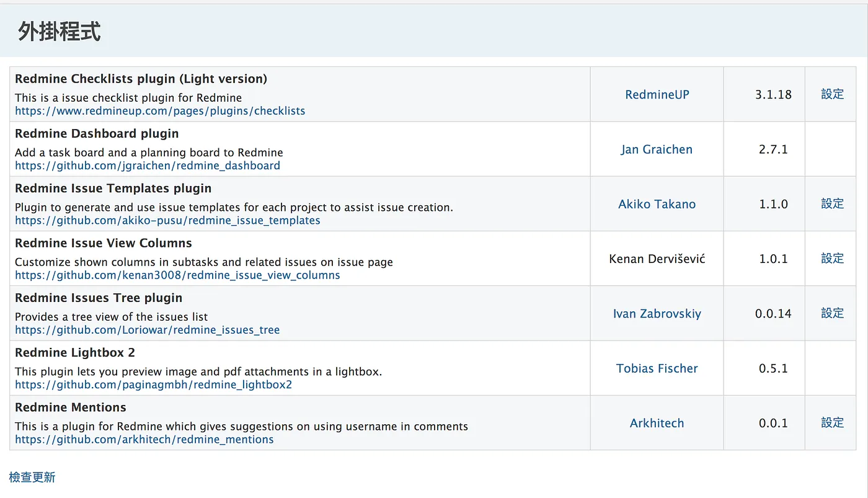Click the RedmineUP author link
The width and height of the screenshot is (868, 498).
[657, 95]
